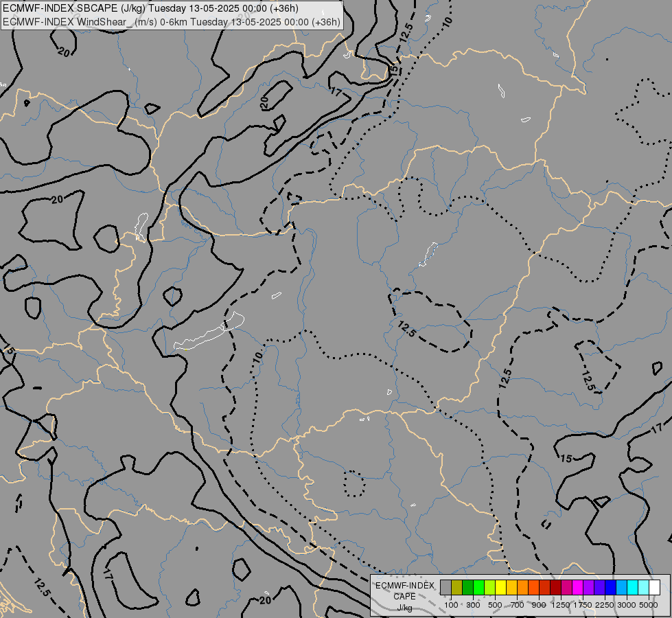The width and height of the screenshot is (672, 618).
Task: Click the bright fuchsia legend swatch
Action: 578,587
